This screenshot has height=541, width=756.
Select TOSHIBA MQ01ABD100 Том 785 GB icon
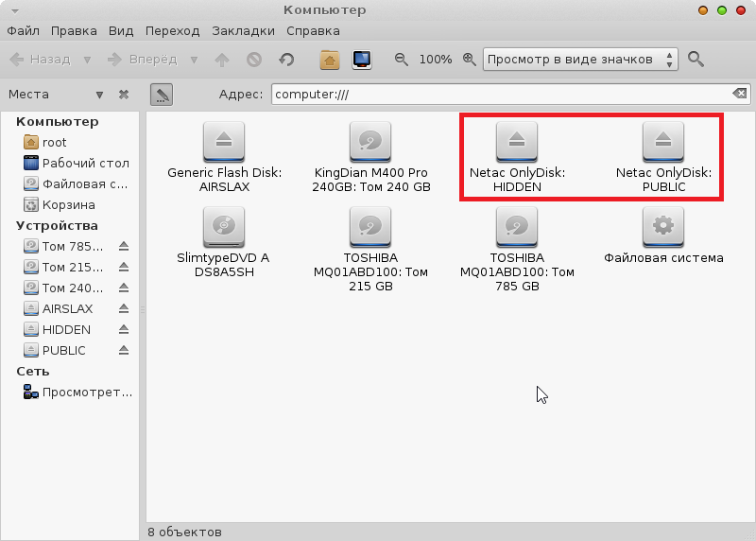click(517, 227)
